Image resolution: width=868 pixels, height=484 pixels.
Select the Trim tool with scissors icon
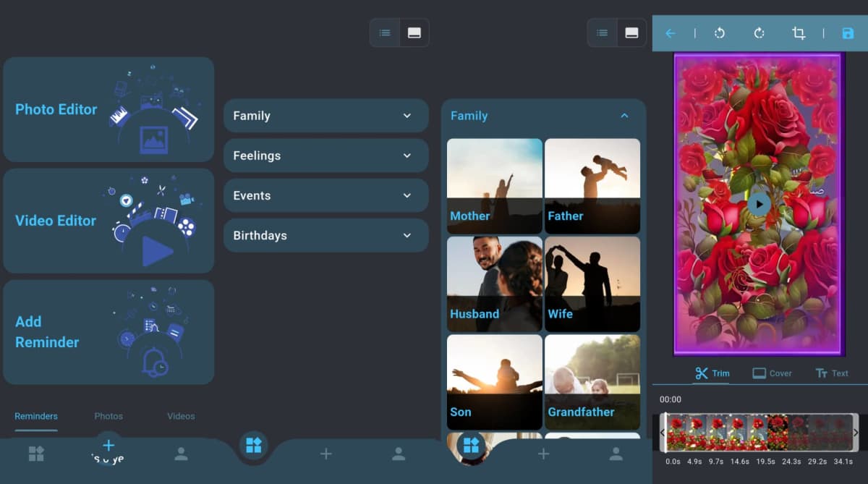tap(712, 373)
